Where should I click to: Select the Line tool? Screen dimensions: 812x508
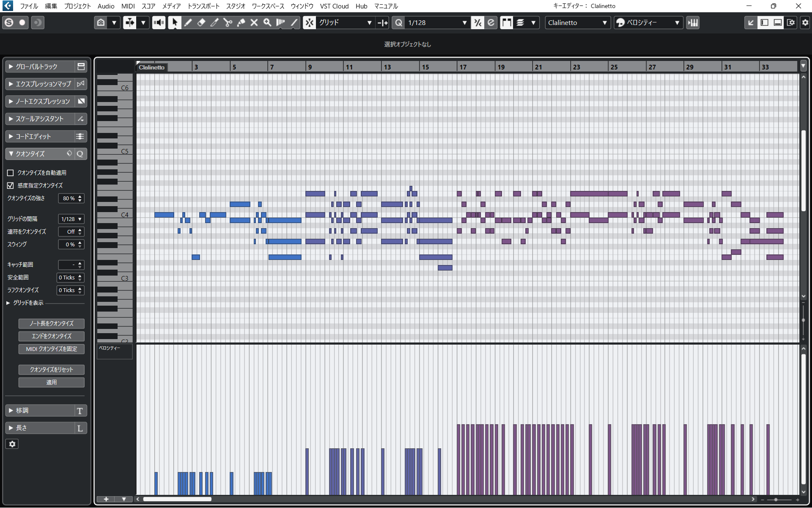tap(294, 22)
